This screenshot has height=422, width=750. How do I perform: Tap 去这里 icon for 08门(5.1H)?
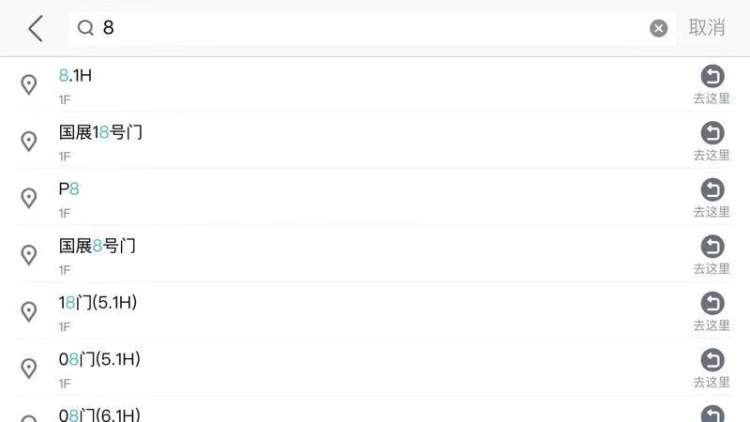pyautogui.click(x=712, y=368)
